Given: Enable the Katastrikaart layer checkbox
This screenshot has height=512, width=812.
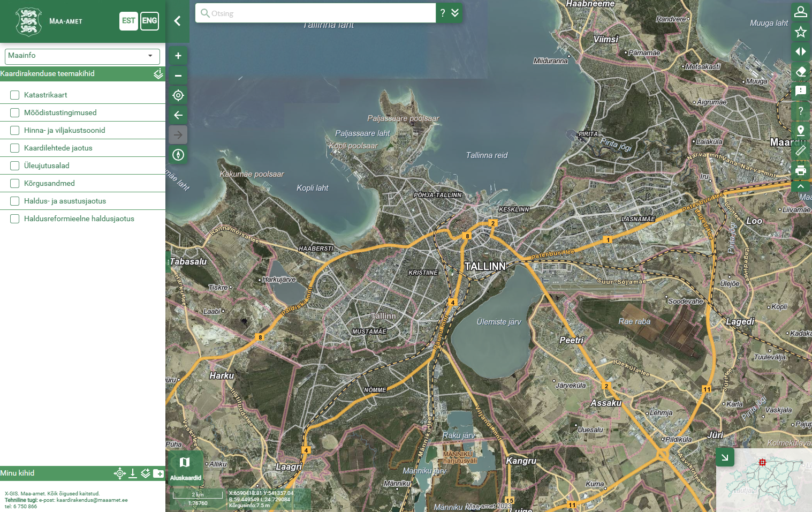Looking at the screenshot, I should coord(15,95).
